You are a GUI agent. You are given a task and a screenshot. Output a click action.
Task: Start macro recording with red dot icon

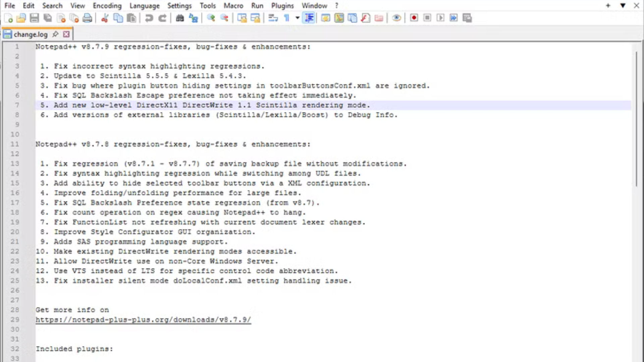coord(414,18)
